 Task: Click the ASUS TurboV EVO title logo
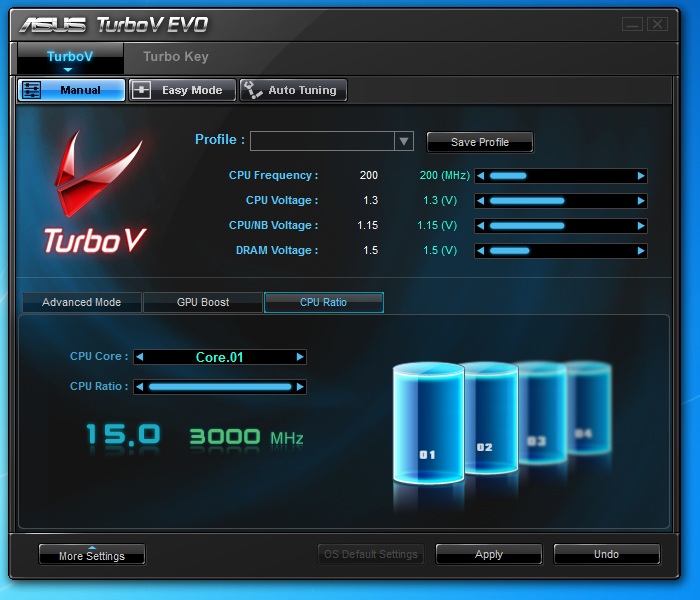pos(114,25)
